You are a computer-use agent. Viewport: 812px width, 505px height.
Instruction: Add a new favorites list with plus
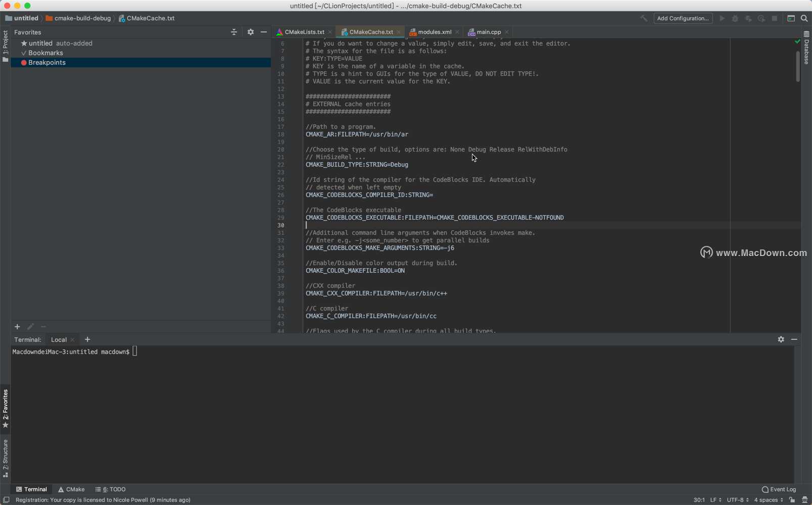pos(17,327)
